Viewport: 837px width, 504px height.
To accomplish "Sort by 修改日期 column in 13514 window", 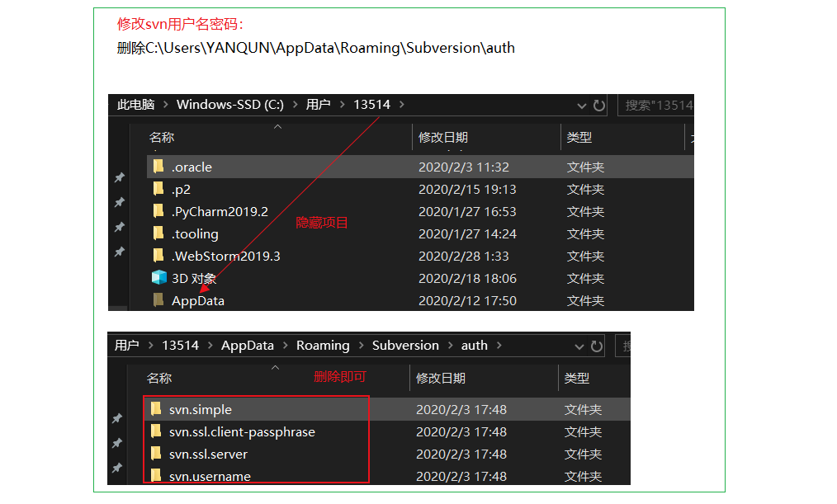I will [443, 137].
